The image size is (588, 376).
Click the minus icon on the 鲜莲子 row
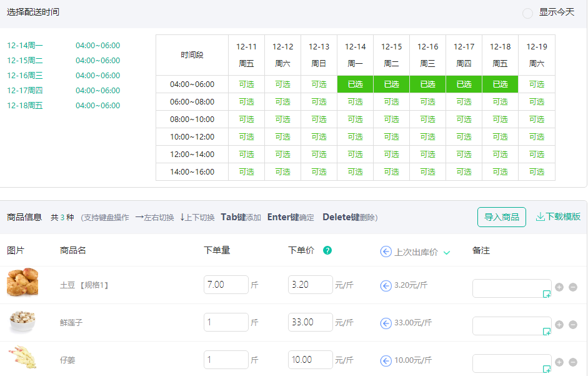(573, 325)
